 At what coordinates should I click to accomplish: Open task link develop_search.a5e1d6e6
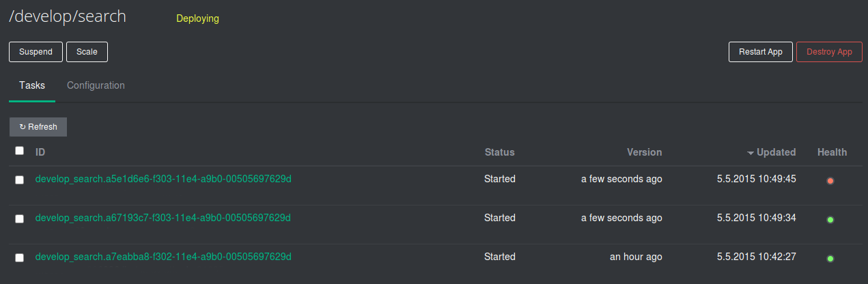coord(163,179)
